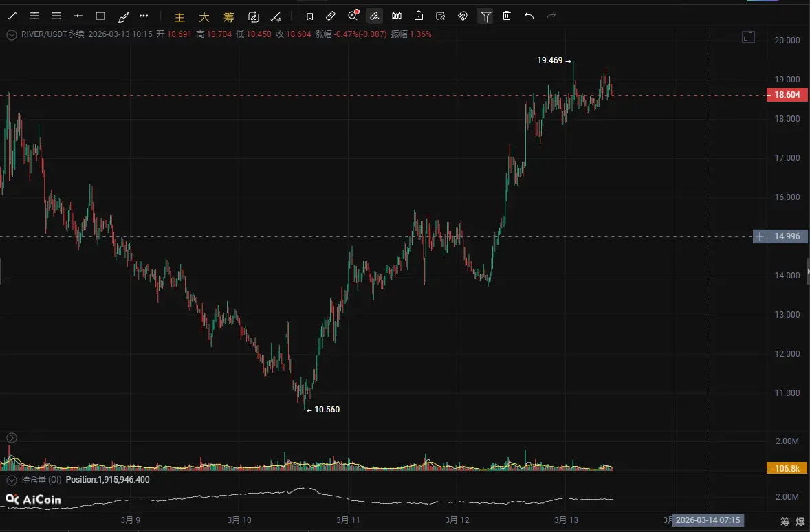Toggle the magnet snap mode icon
The image size is (810, 532).
coord(462,16)
